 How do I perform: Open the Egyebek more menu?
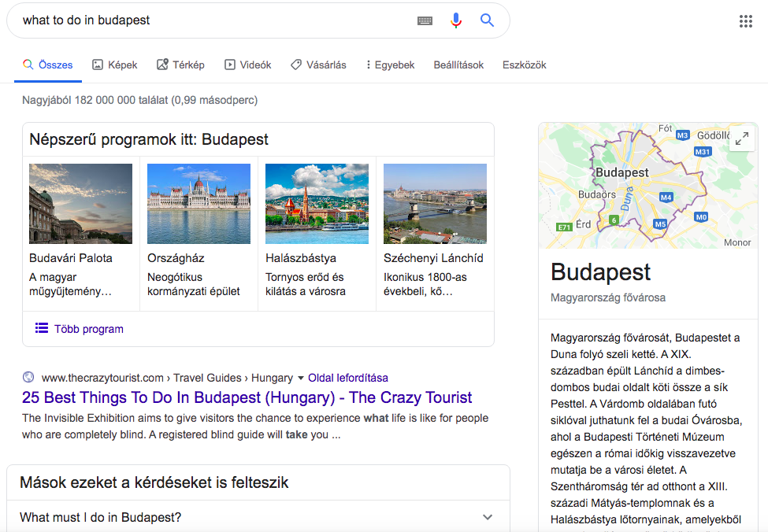[391, 65]
